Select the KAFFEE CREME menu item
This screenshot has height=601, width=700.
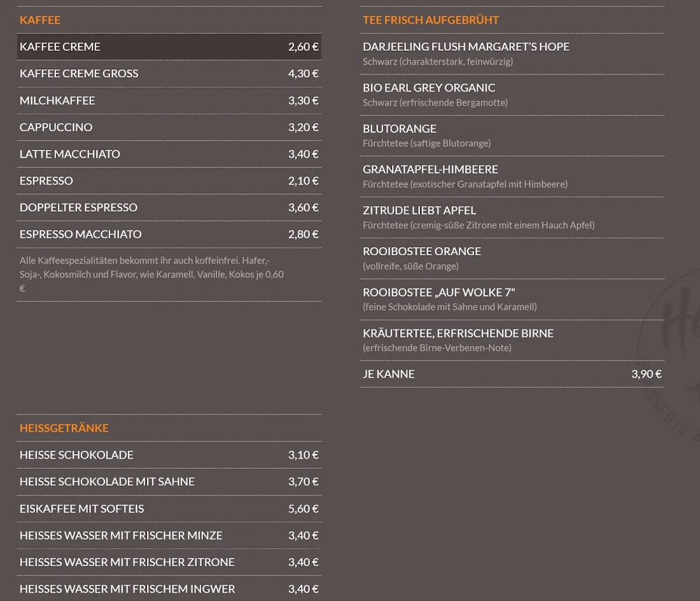[169, 47]
